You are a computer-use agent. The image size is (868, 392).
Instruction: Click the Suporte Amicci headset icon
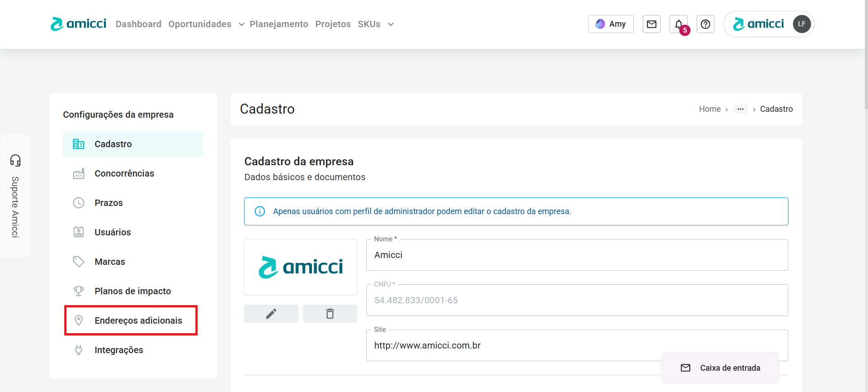pos(15,160)
